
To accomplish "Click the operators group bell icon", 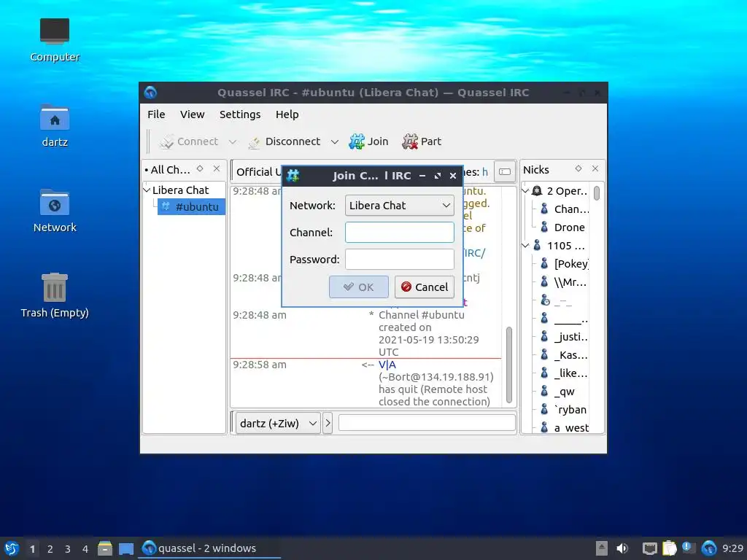I will 537,191.
